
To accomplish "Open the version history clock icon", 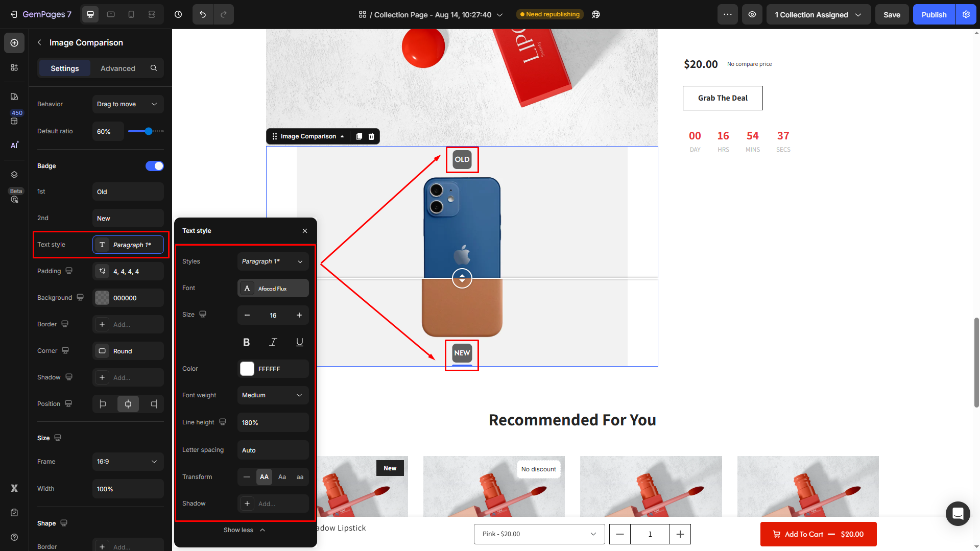I will point(178,14).
